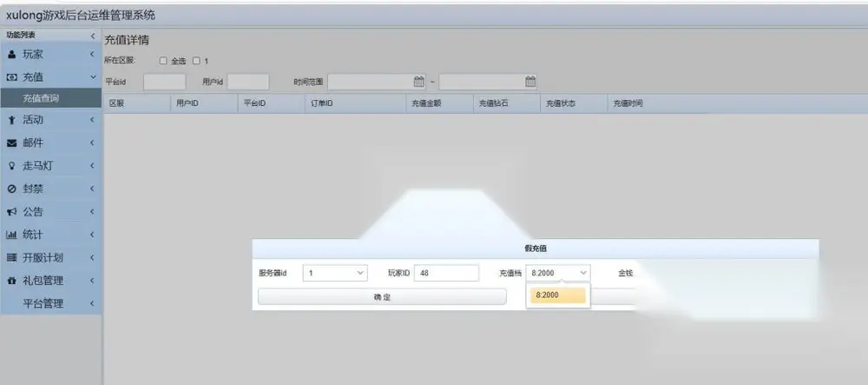Click the 用户ID column header

pos(204,103)
